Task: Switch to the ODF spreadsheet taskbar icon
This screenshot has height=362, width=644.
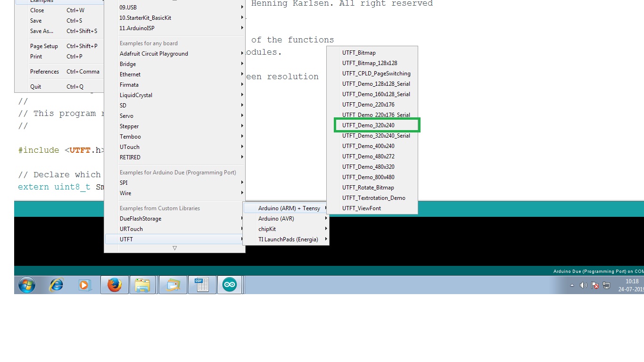Action: pos(202,285)
